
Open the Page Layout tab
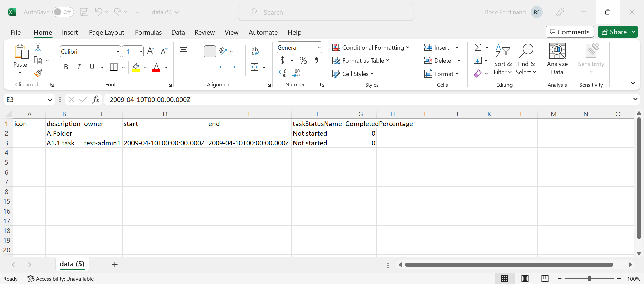106,32
